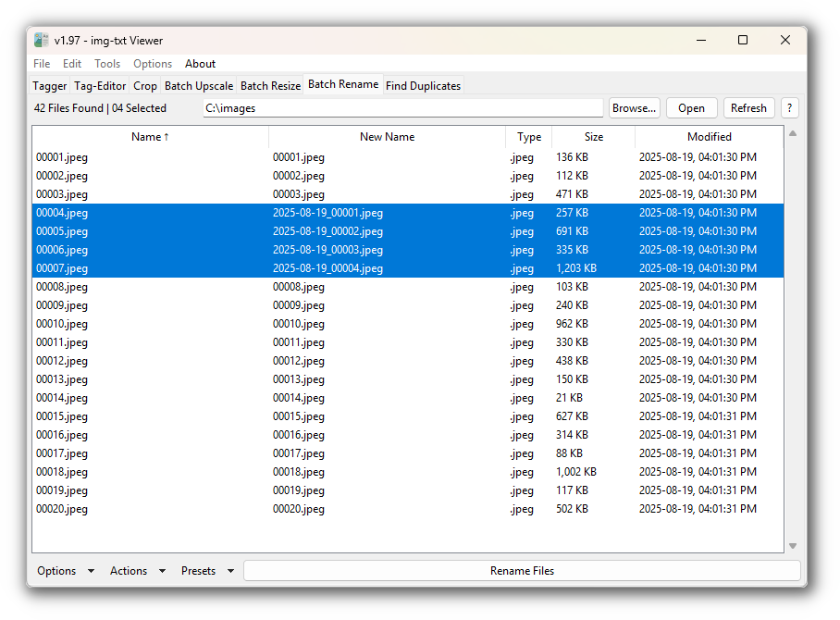
Task: Sort by the Name column header
Action: (x=150, y=137)
